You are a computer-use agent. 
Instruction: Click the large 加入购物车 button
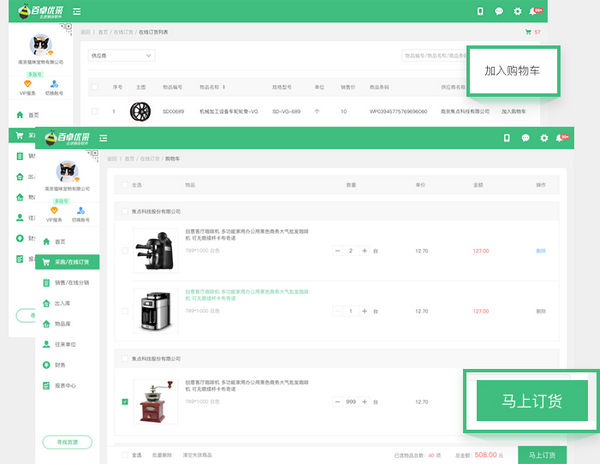511,72
